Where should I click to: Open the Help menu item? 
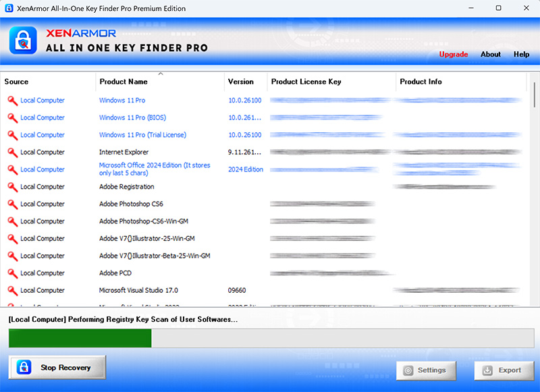pos(521,55)
